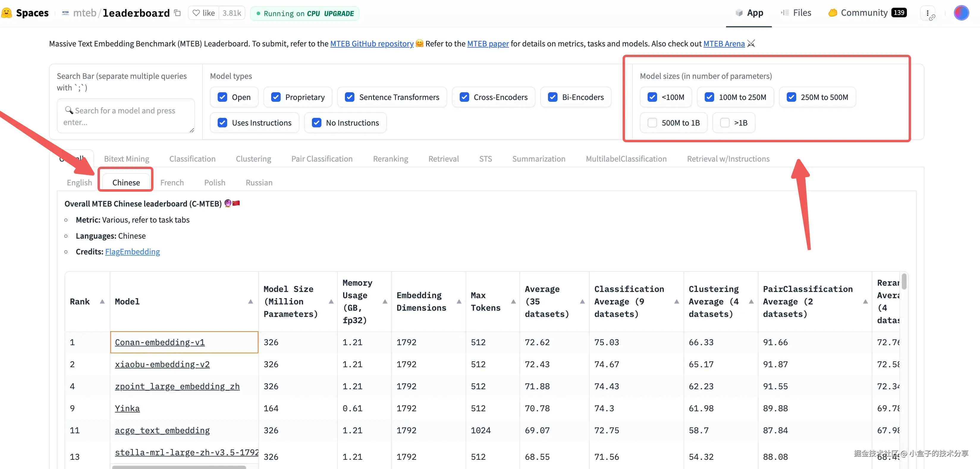Enable the 500M to 1B checkbox
Screen dimensions: 980x469
click(x=652, y=123)
